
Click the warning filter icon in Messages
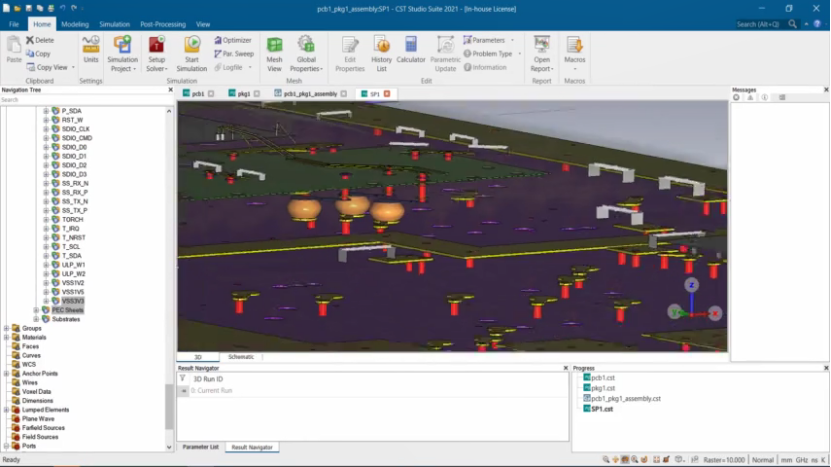(x=750, y=98)
